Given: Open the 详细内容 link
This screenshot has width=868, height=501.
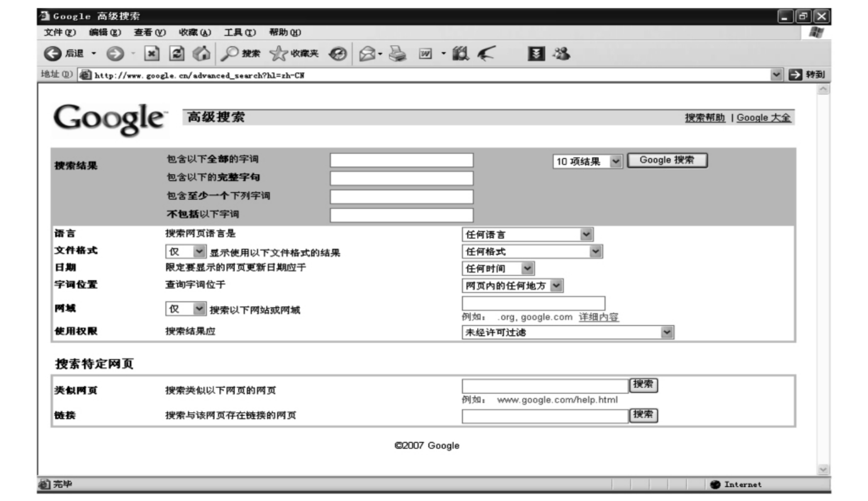Looking at the screenshot, I should pyautogui.click(x=598, y=317).
